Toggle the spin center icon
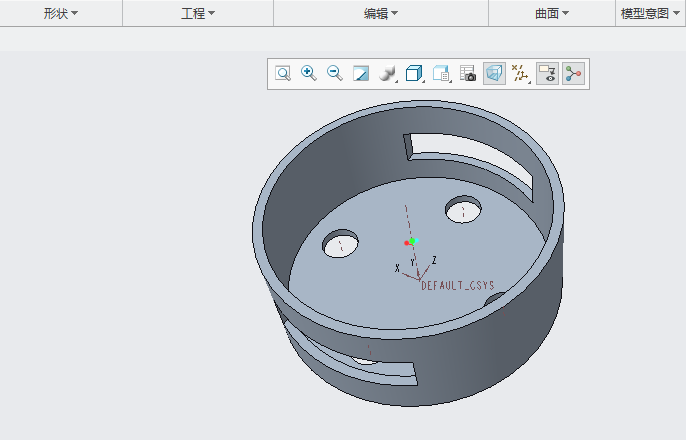 click(x=573, y=74)
